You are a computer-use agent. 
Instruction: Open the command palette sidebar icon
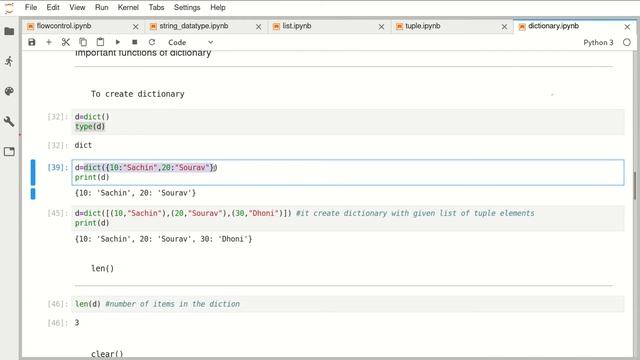9,91
